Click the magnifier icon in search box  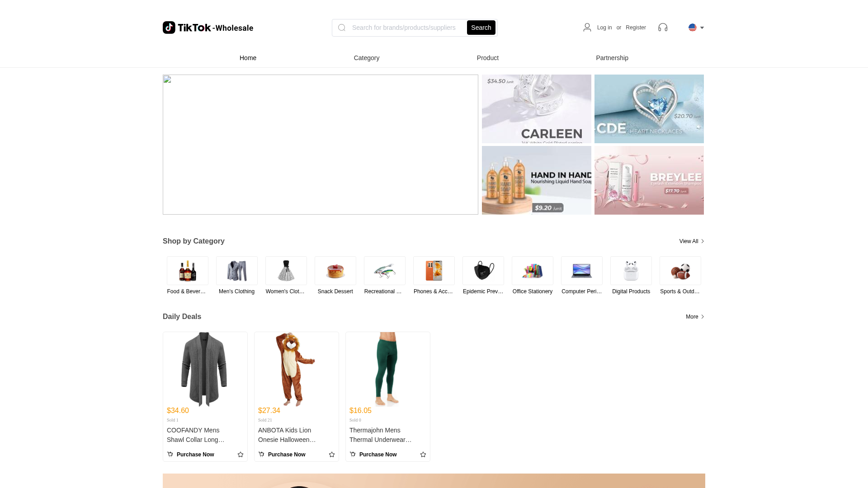click(342, 28)
